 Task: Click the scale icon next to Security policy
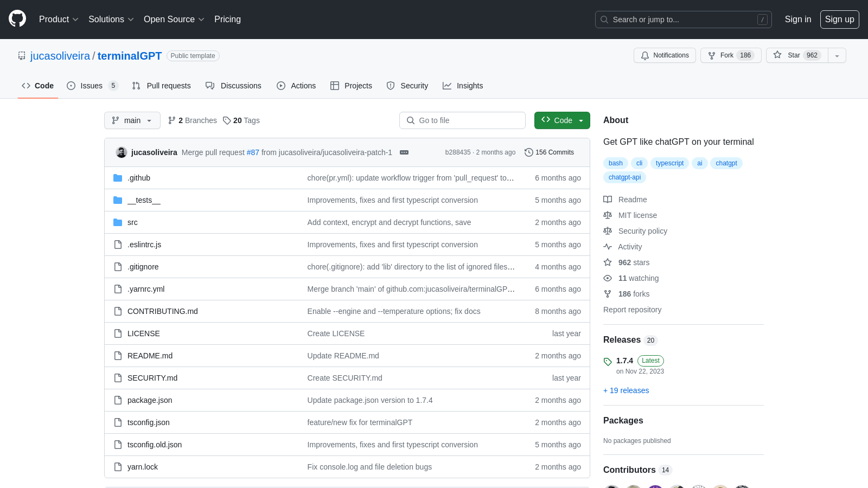(608, 231)
